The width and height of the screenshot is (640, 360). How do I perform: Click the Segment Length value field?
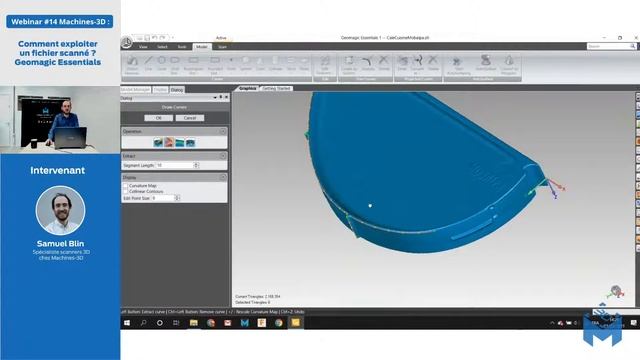[174, 165]
